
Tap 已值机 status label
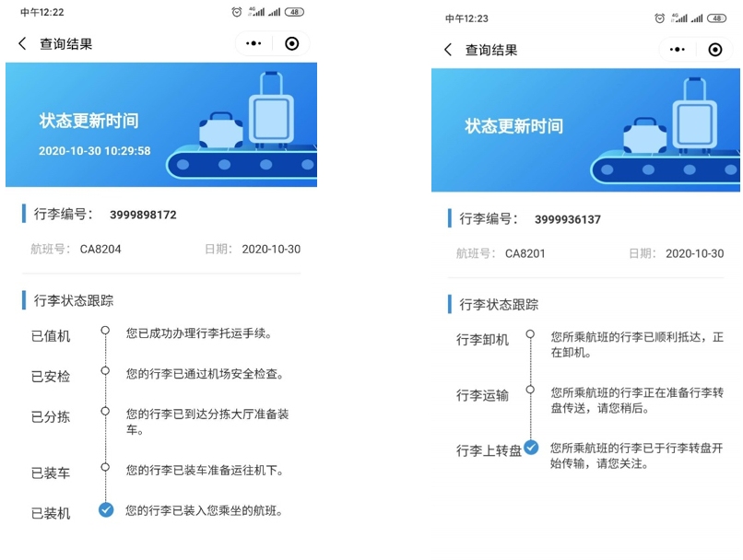coord(51,336)
